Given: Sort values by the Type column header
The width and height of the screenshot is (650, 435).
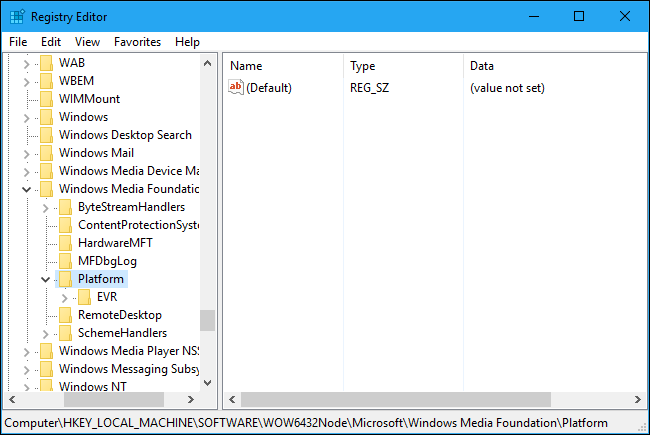Looking at the screenshot, I should [x=403, y=66].
